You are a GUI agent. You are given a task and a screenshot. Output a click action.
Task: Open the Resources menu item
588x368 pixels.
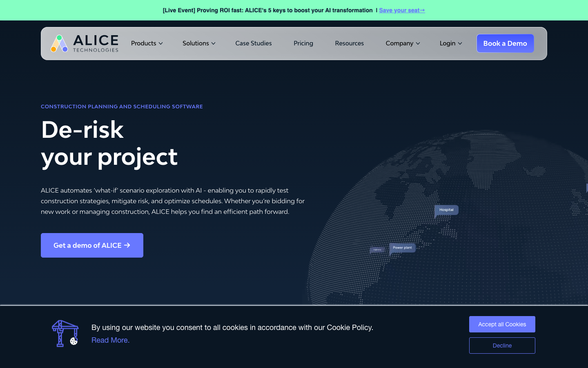coord(350,43)
